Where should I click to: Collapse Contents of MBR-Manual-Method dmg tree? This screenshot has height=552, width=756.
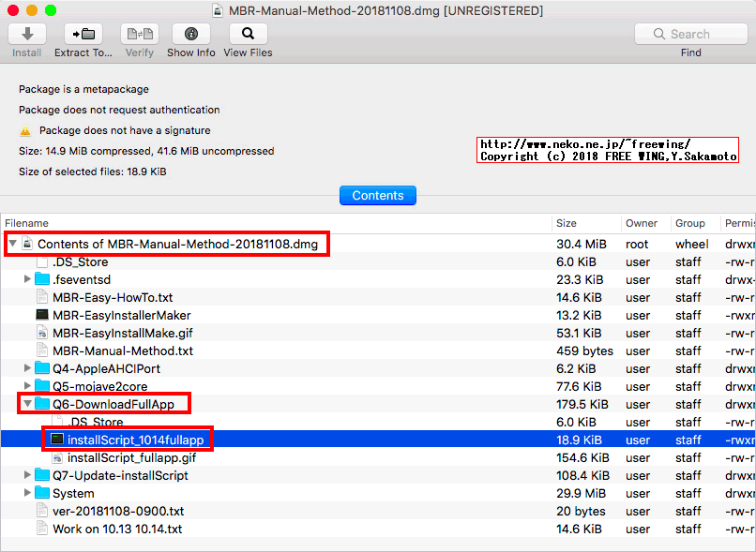coord(13,244)
